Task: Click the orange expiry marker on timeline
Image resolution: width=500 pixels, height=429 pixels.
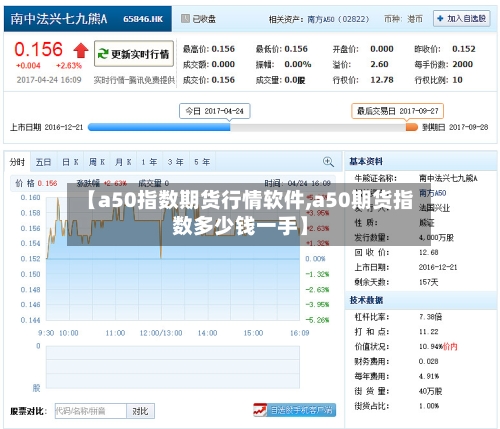Action: (412, 127)
